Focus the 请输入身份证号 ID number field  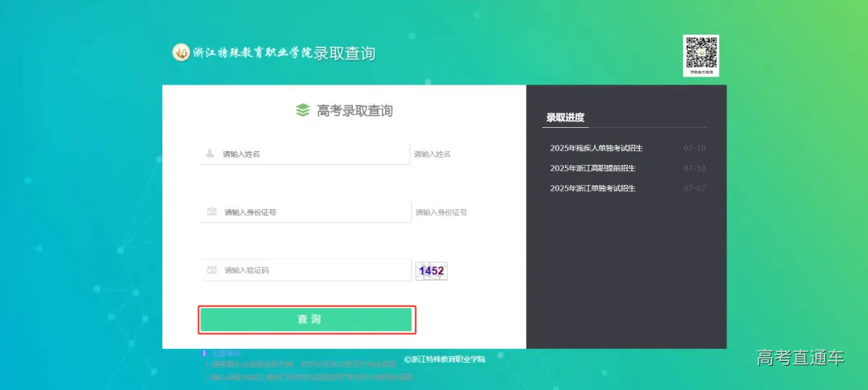coord(306,211)
